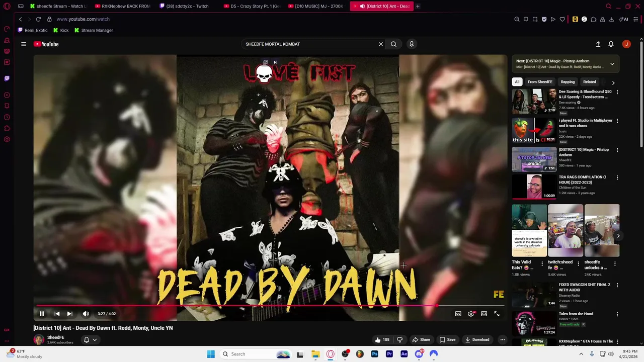This screenshot has height=362, width=644.
Task: Like the video with 105 likes
Action: 382,340
